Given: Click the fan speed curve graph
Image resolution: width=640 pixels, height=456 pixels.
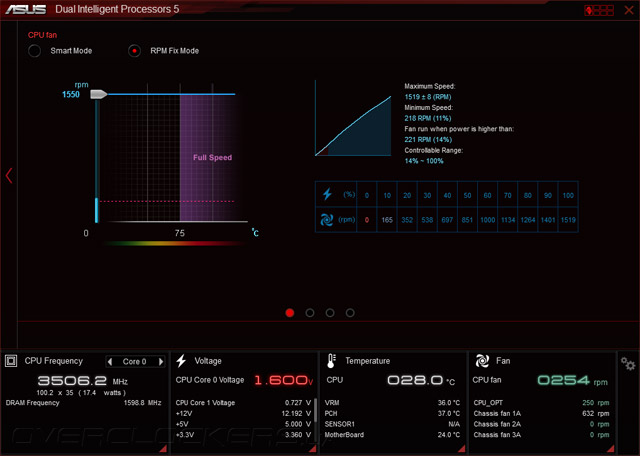Looking at the screenshot, I should tap(353, 118).
